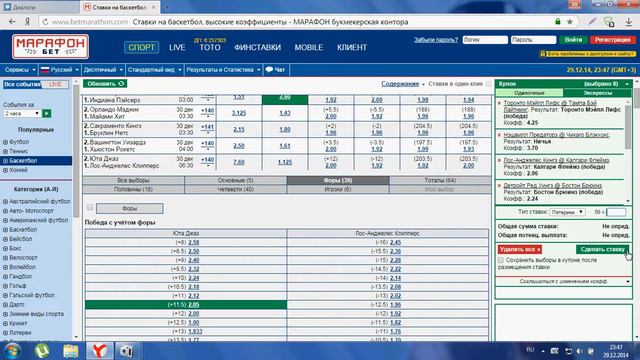The image size is (640, 360).
Task: Expand +140 markets for Орландо Мэджик game
Action: pos(207,111)
